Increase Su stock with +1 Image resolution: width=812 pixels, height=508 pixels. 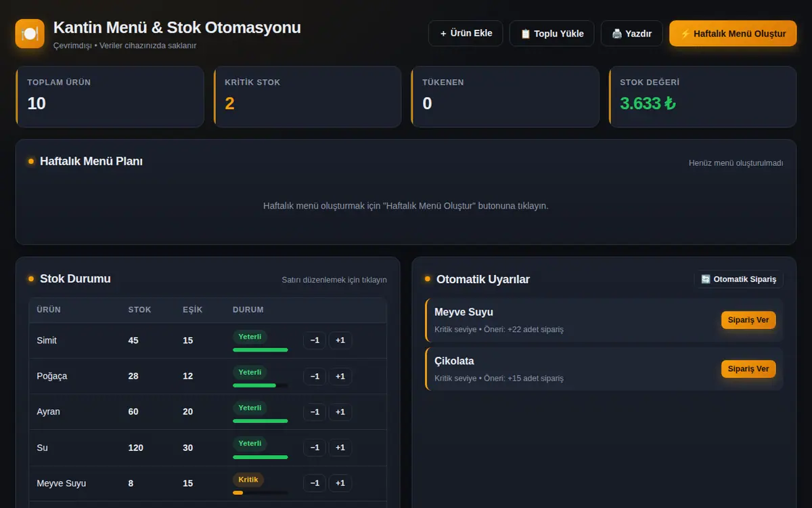pos(340,448)
